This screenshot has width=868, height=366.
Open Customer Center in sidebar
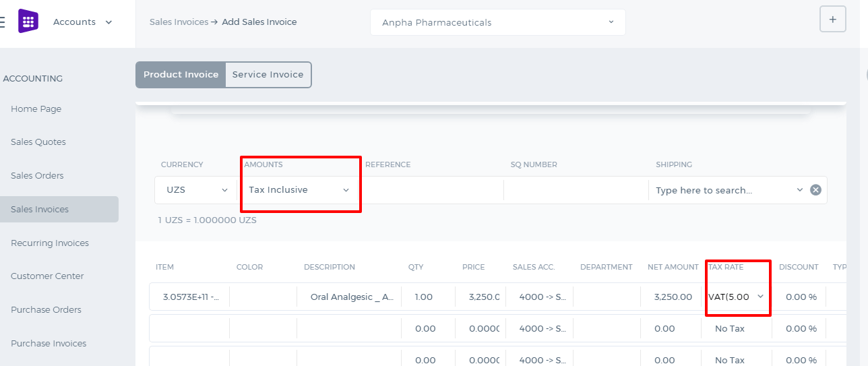pyautogui.click(x=47, y=276)
